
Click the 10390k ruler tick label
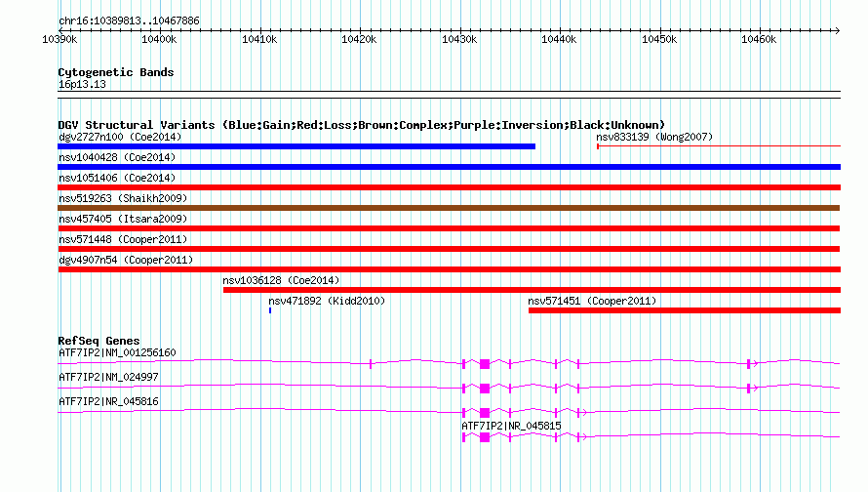pos(59,39)
